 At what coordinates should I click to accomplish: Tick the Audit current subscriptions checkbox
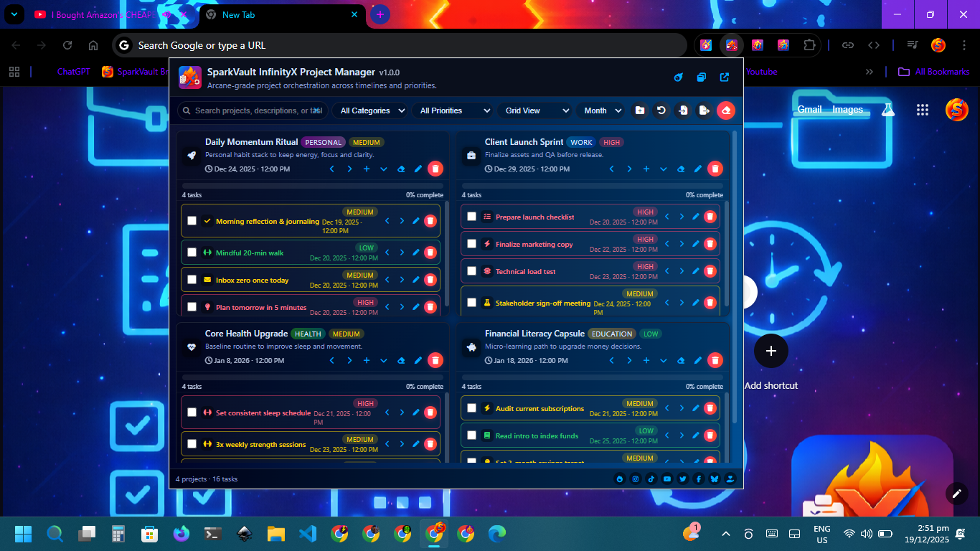tap(472, 408)
